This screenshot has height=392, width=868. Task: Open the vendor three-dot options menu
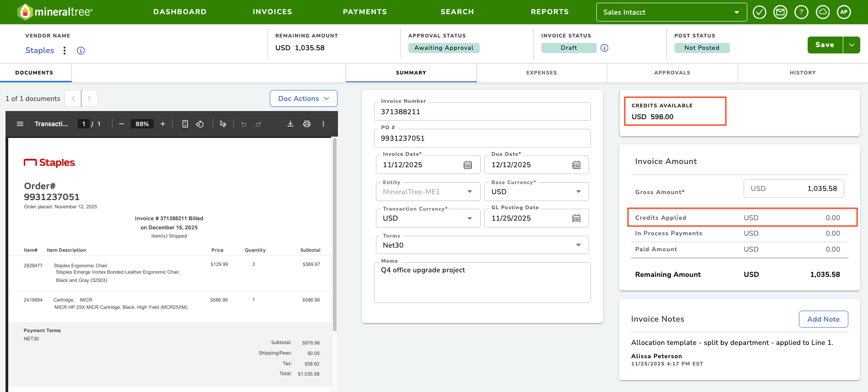(x=64, y=50)
